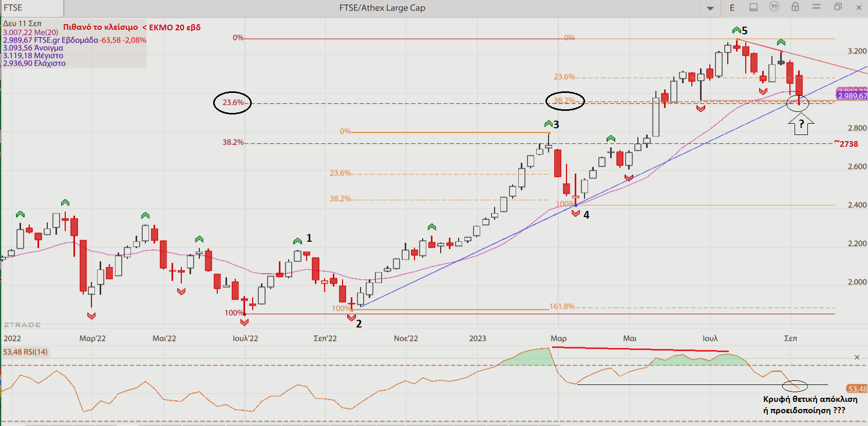Close the RSI indicator panel
This screenshot has height=426, width=868.
(x=857, y=357)
